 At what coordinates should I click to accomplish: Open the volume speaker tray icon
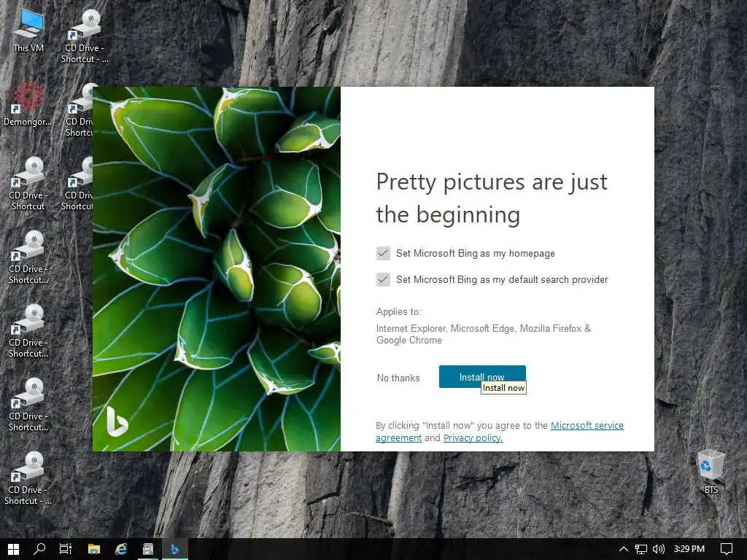tap(659, 549)
